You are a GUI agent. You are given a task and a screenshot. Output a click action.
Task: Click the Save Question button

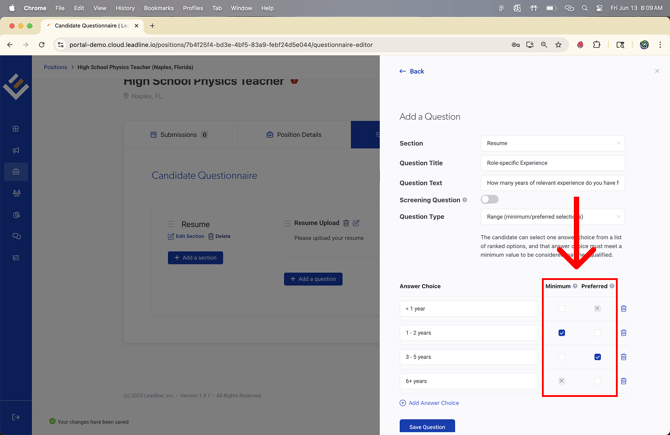427,427
